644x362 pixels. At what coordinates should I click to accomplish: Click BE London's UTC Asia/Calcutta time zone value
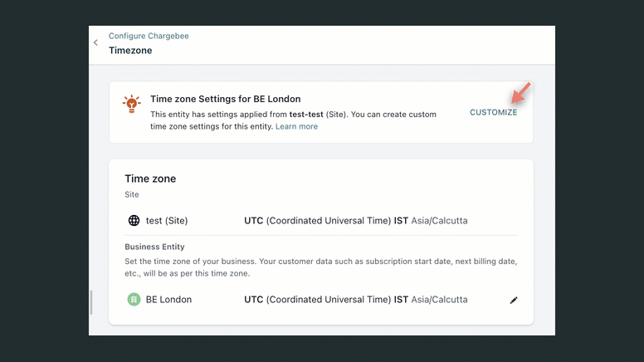pos(355,300)
